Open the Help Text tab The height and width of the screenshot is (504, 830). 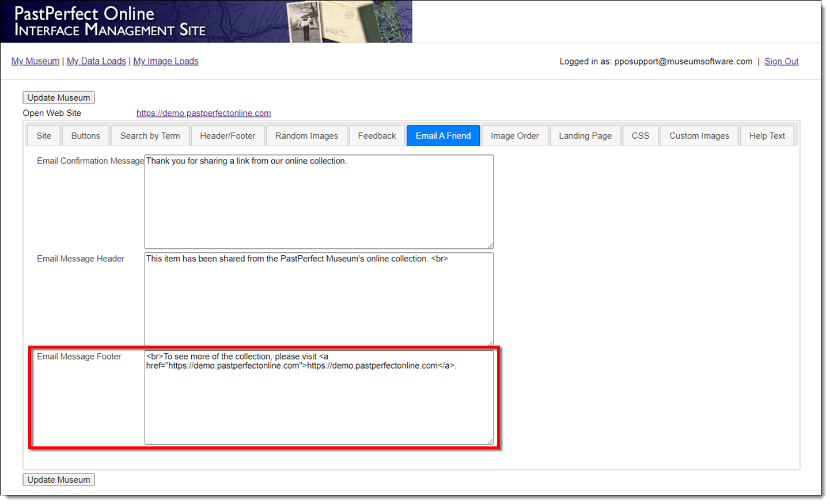tap(767, 136)
